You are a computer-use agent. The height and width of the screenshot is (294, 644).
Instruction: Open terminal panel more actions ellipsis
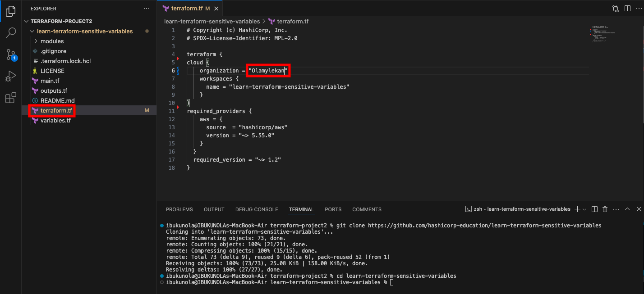click(x=616, y=209)
